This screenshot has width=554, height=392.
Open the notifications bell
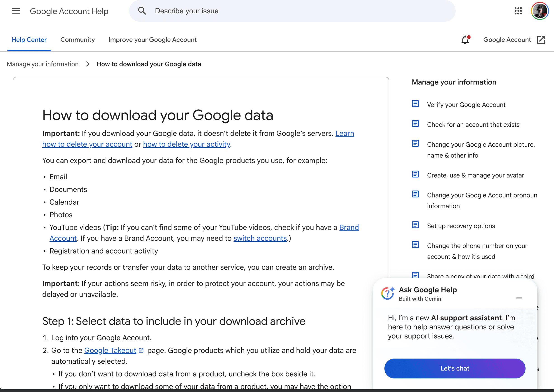[x=465, y=40]
